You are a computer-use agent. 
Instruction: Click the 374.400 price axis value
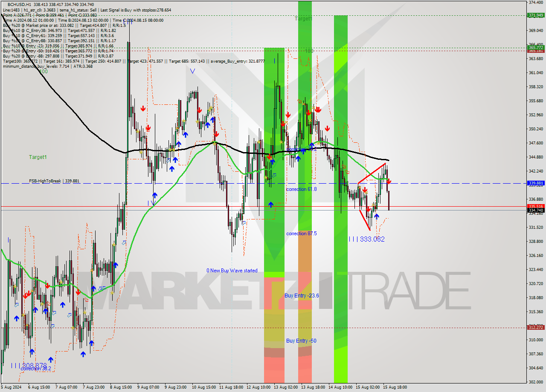tap(536, 3)
